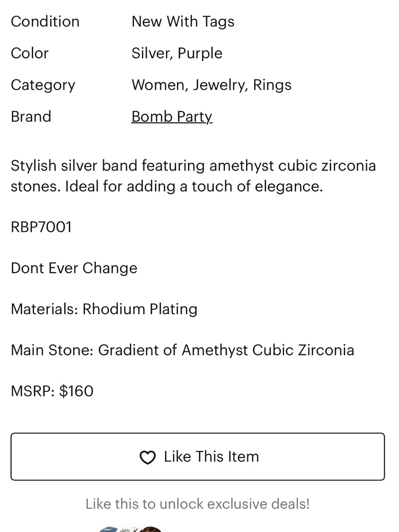This screenshot has width=399, height=532.
Task: Click the Color label
Action: click(30, 53)
